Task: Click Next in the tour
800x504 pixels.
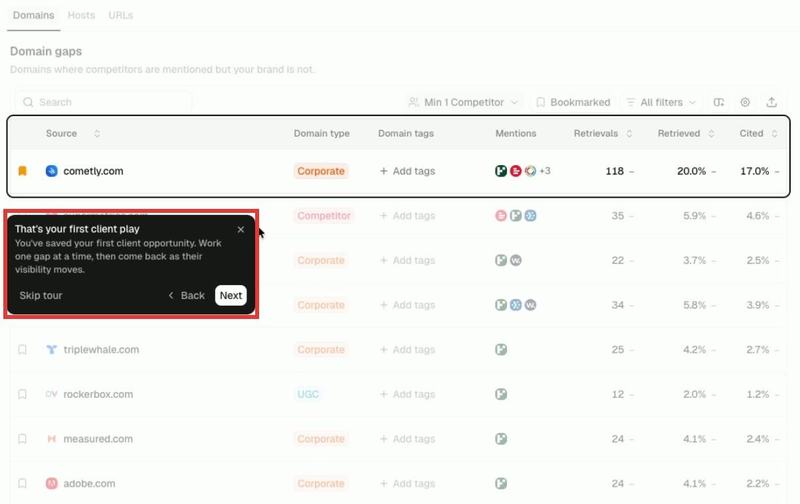Action: 231,295
